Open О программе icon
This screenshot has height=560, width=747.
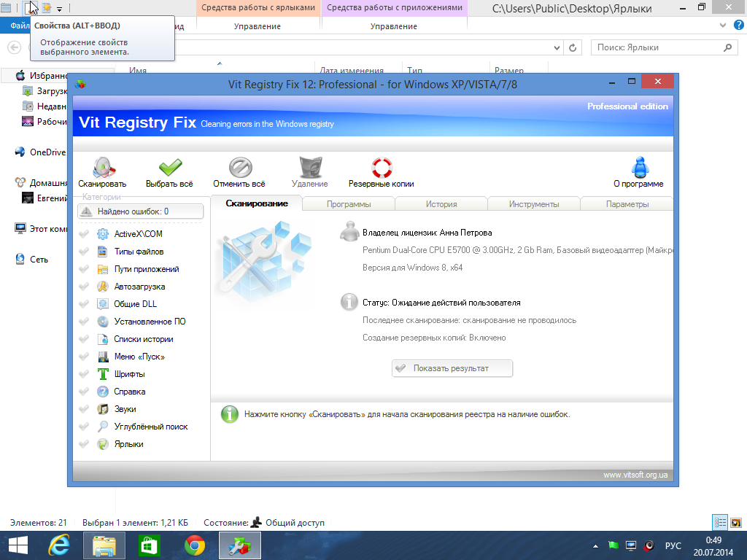click(640, 168)
